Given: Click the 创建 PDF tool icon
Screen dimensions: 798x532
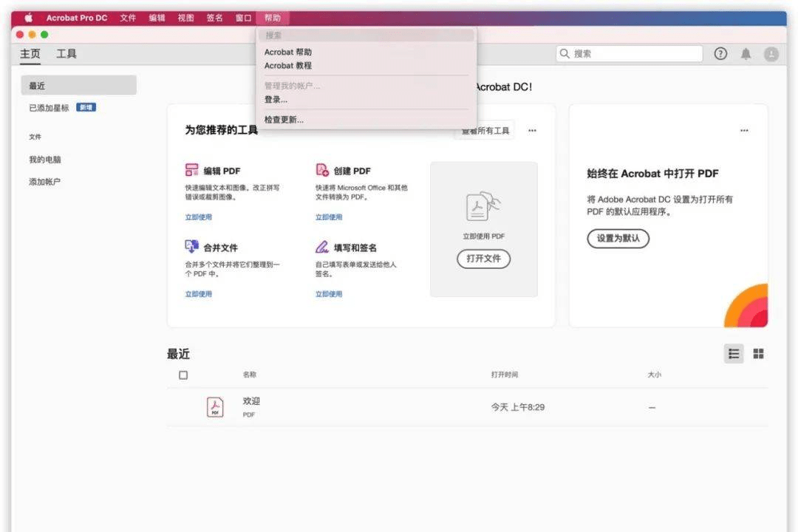Looking at the screenshot, I should 322,169.
